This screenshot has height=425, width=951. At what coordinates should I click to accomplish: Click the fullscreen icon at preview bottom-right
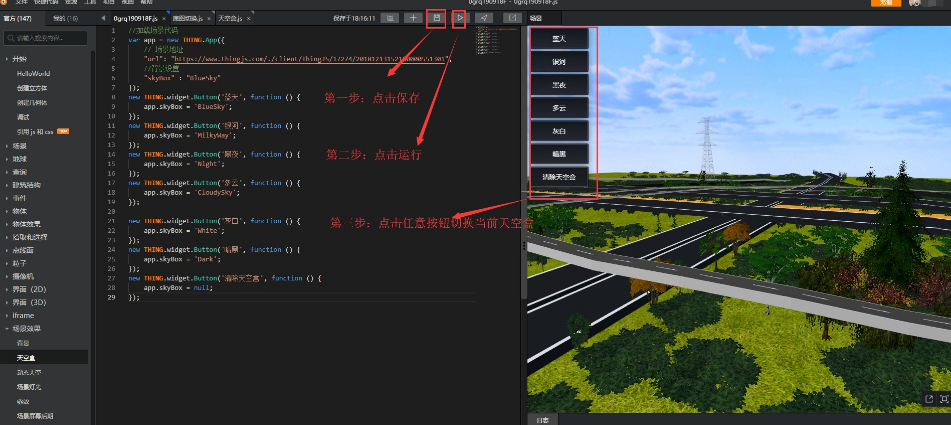[944, 398]
